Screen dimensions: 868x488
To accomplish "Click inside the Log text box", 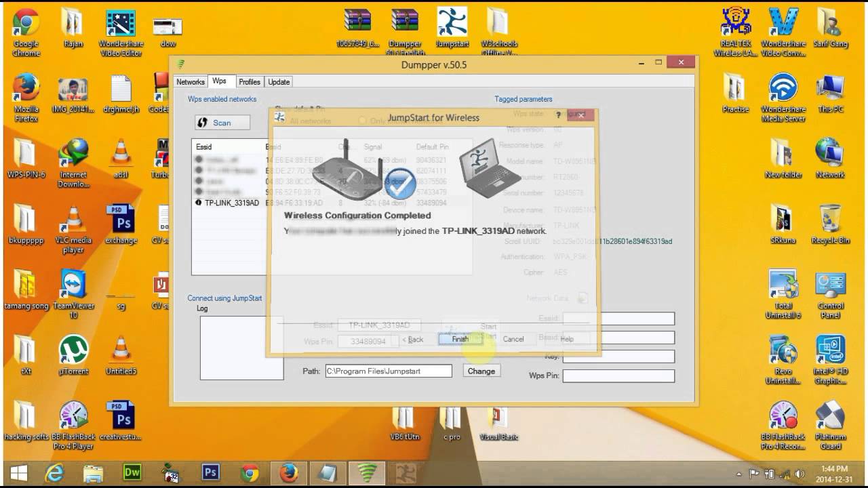I will pyautogui.click(x=241, y=347).
